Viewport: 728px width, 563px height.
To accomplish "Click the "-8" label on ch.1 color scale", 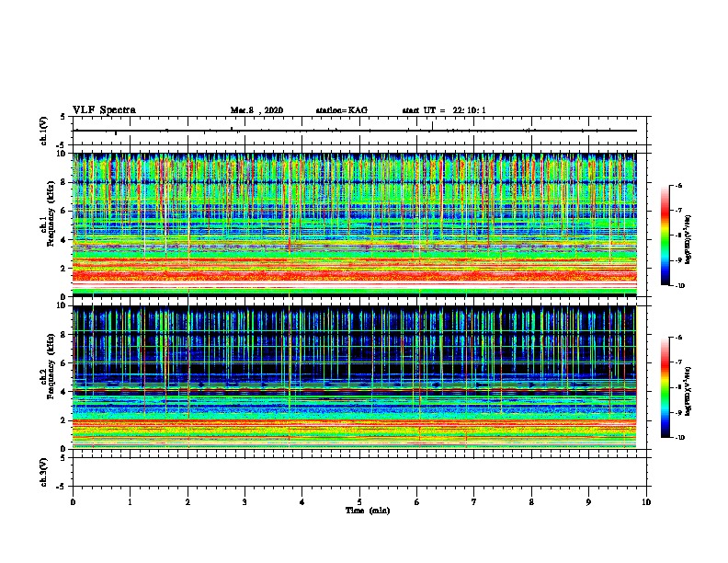I will (678, 236).
